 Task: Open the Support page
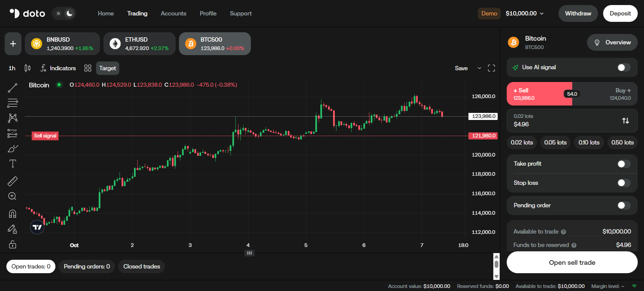coord(241,13)
